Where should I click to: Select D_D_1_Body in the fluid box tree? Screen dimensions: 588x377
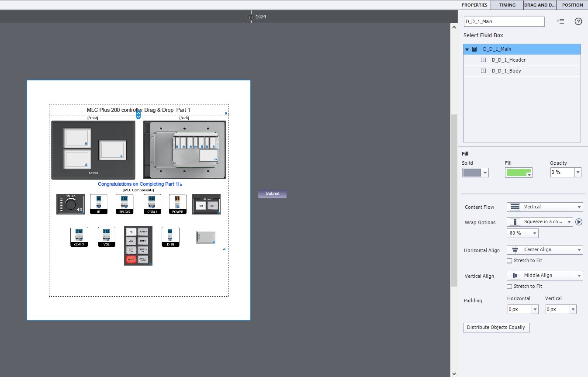[x=522, y=71]
